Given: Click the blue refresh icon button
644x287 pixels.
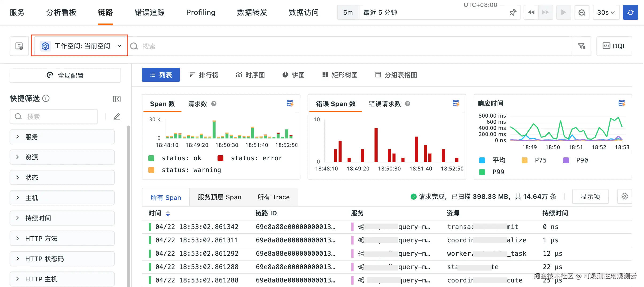Looking at the screenshot, I should click(630, 13).
